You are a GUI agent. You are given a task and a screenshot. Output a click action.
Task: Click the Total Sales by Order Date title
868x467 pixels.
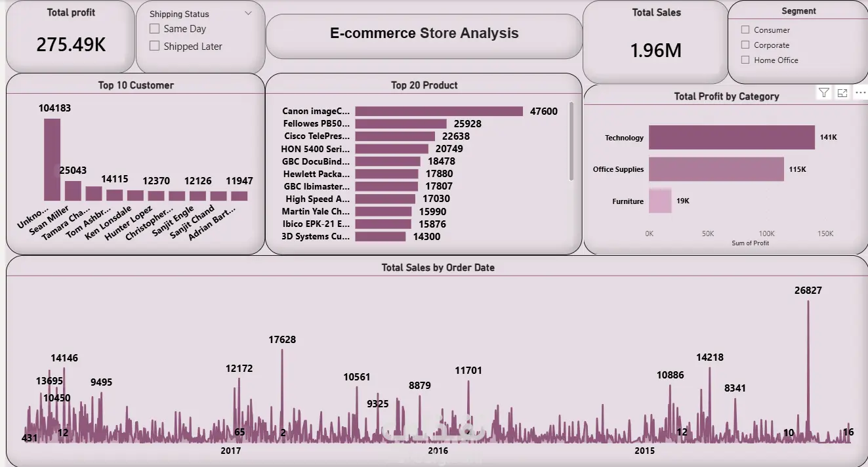(438, 268)
